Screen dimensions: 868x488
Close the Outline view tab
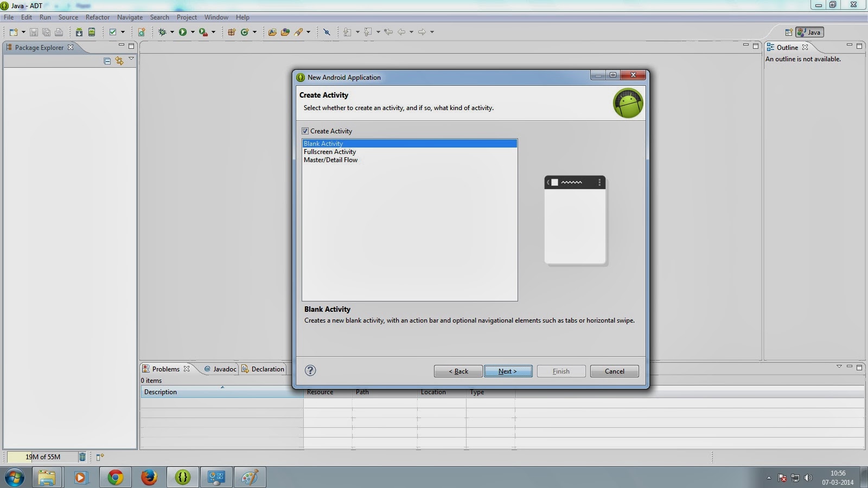[805, 47]
